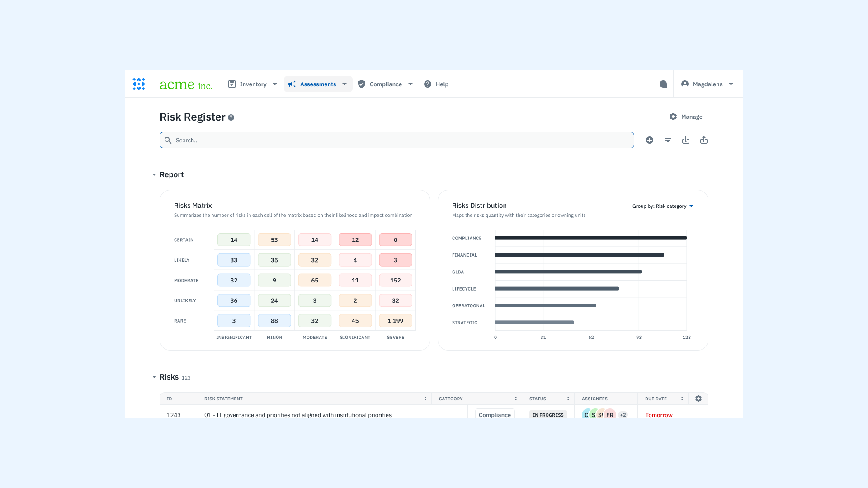868x488 pixels.
Task: Open the chat messages icon
Action: pos(663,84)
